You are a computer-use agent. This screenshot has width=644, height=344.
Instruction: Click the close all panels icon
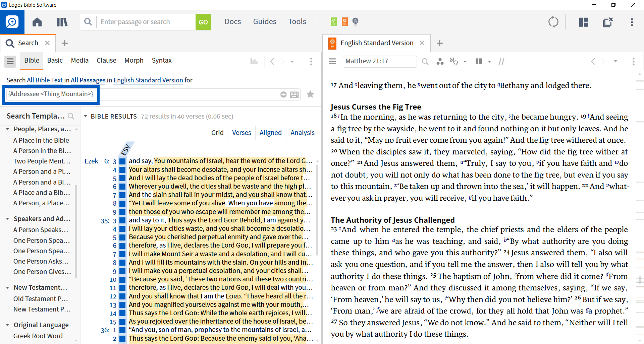[607, 22]
